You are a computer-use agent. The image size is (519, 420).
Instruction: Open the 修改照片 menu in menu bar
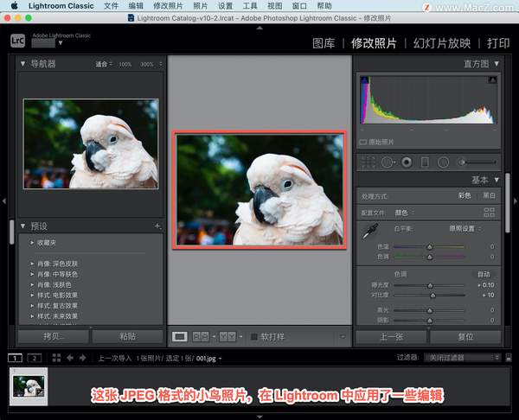(169, 5)
